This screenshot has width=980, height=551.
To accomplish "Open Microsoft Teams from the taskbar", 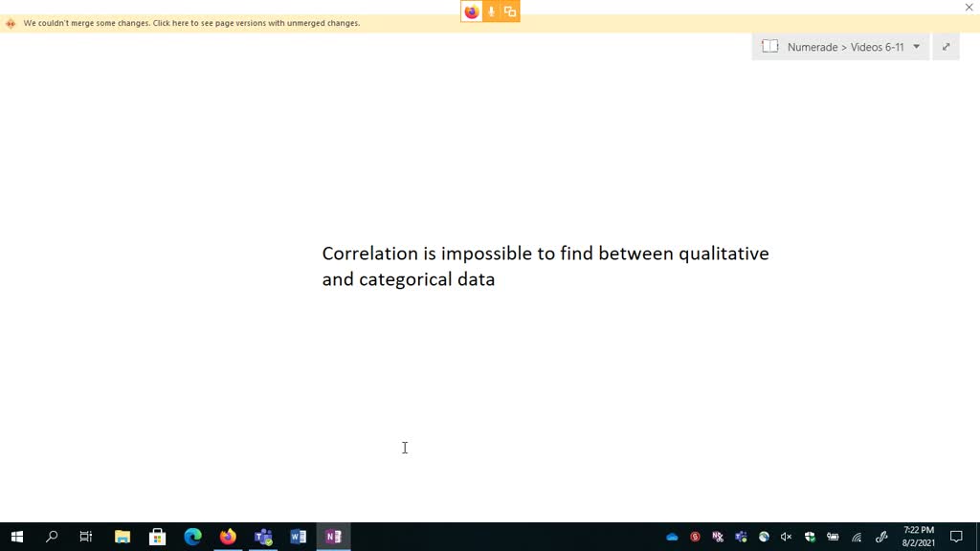I will [263, 536].
